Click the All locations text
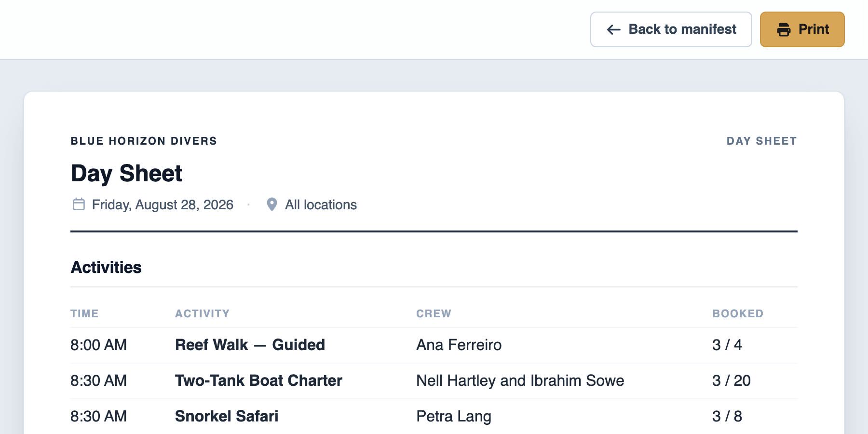Viewport: 868px width, 434px height. 321,205
